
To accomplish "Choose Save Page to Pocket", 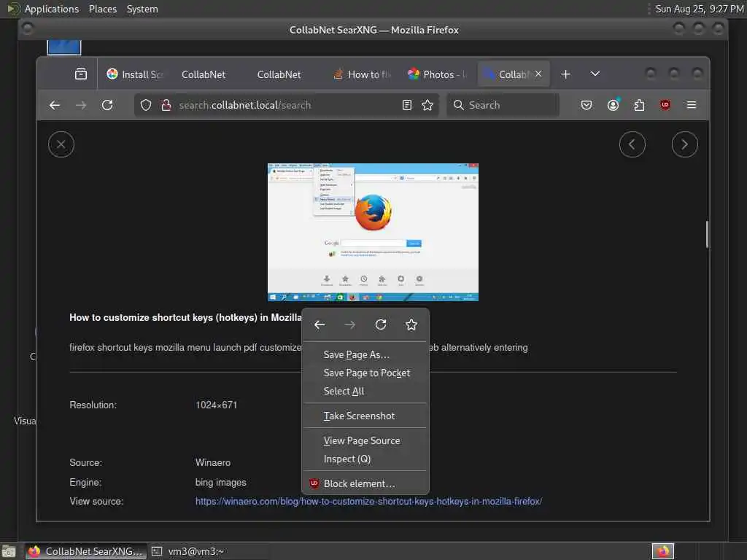I will coord(365,373).
